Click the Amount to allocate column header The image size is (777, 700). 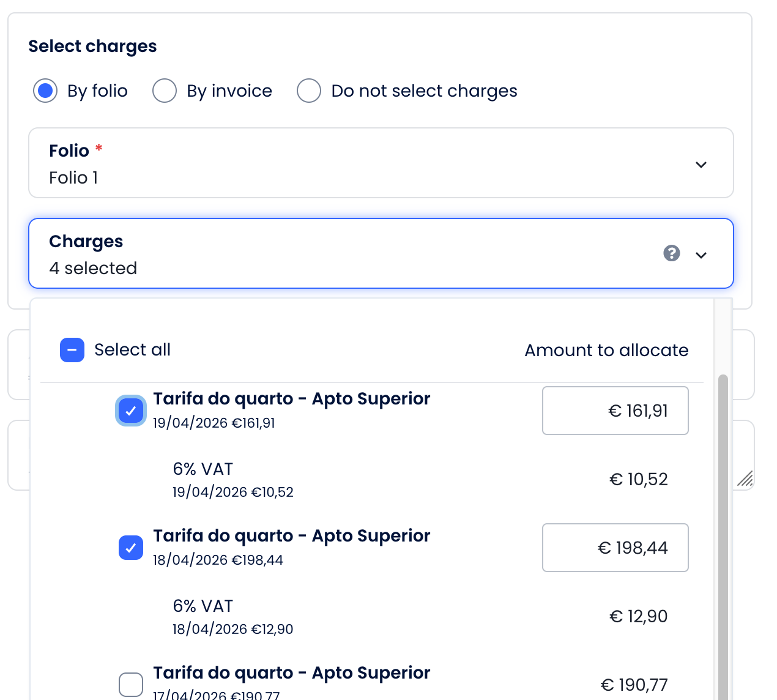tap(606, 351)
